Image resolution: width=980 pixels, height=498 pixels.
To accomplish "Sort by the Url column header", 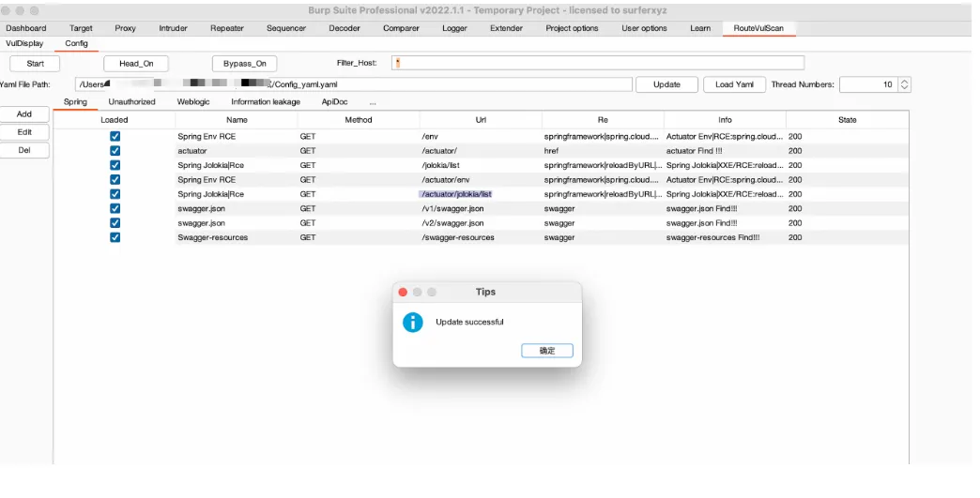I will 481,120.
